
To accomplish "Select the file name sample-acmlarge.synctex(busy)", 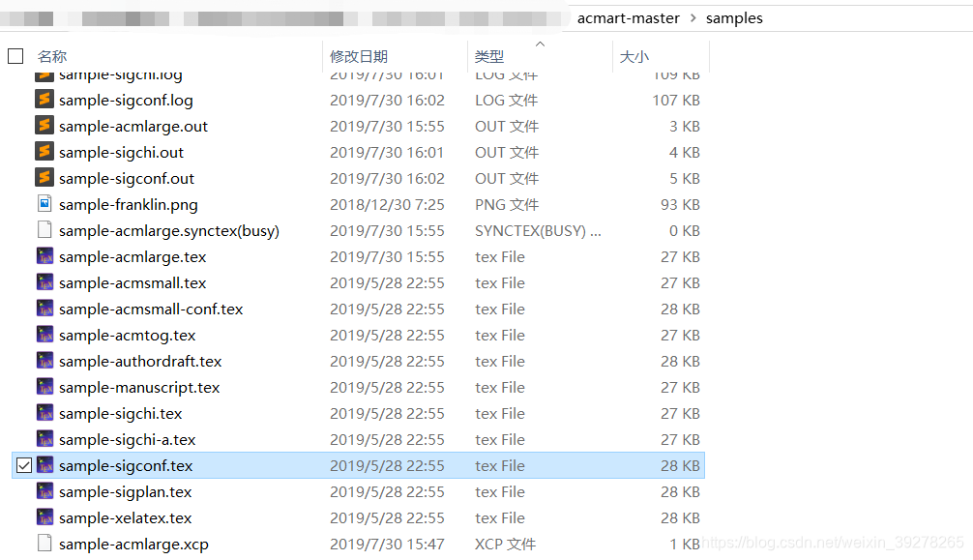I will (x=169, y=230).
